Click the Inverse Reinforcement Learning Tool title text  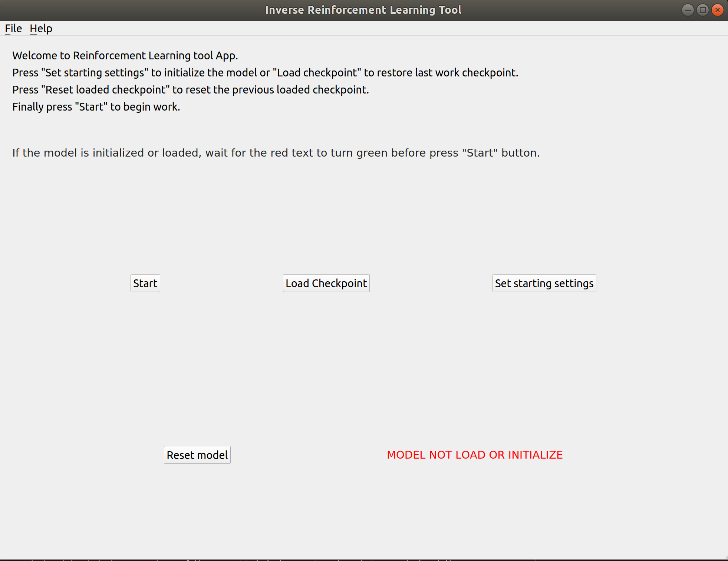click(363, 10)
